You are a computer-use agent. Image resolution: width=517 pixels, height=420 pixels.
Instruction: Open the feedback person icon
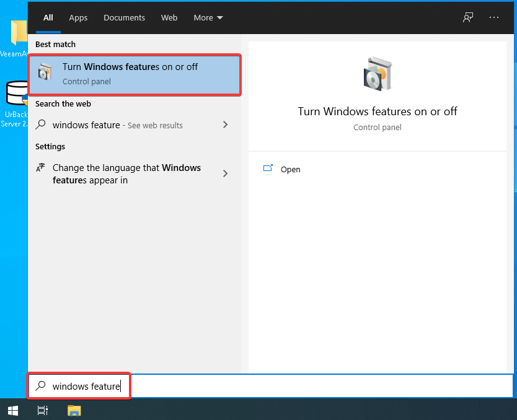point(468,17)
